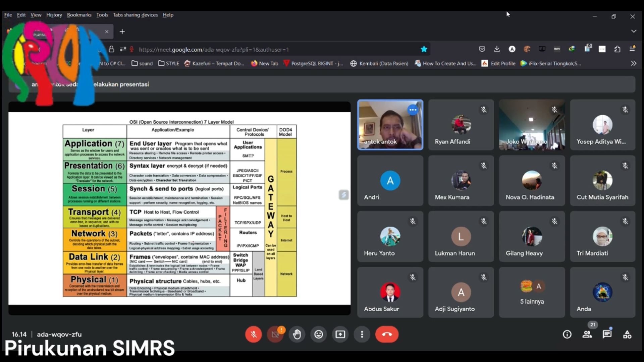644x362 pixels.
Task: Open the Tabs sharing devices menu
Action: 135,15
